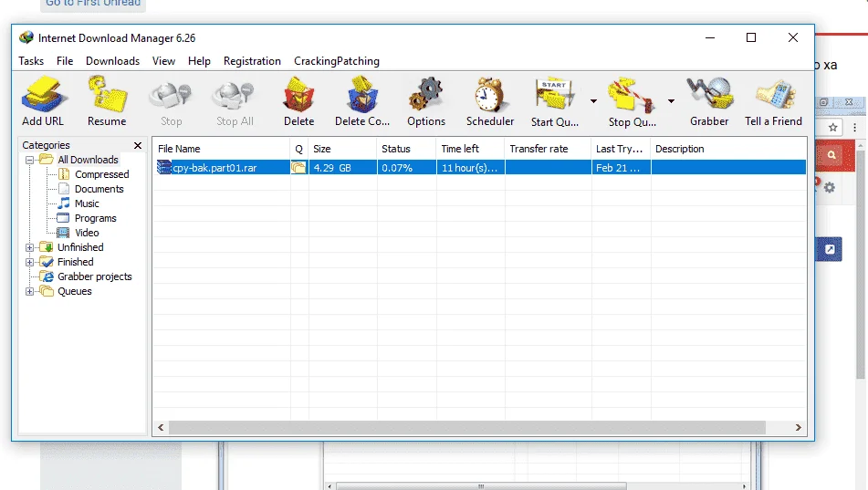Open the browser three-dot menu behind
This screenshot has width=868, height=490.
(x=854, y=128)
